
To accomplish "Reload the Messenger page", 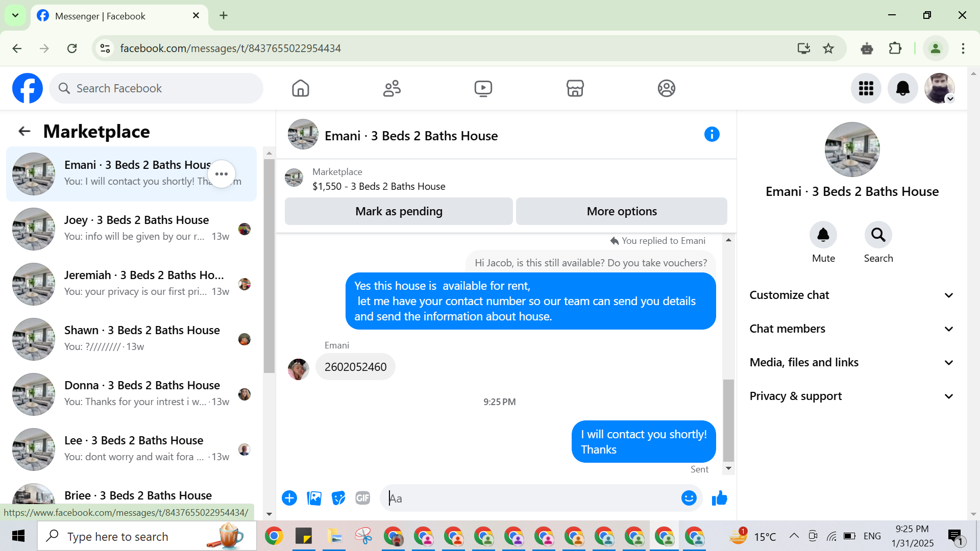I will pyautogui.click(x=72, y=48).
